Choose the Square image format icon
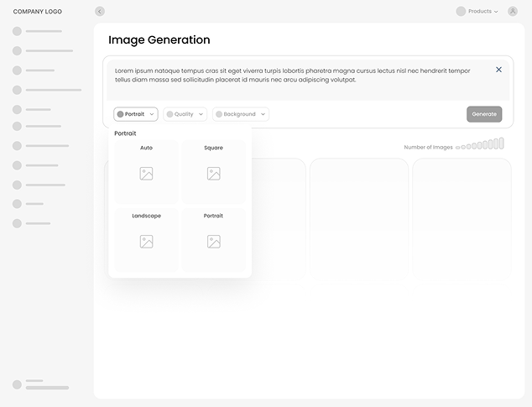Screen dimensions: 532x407 [213, 174]
